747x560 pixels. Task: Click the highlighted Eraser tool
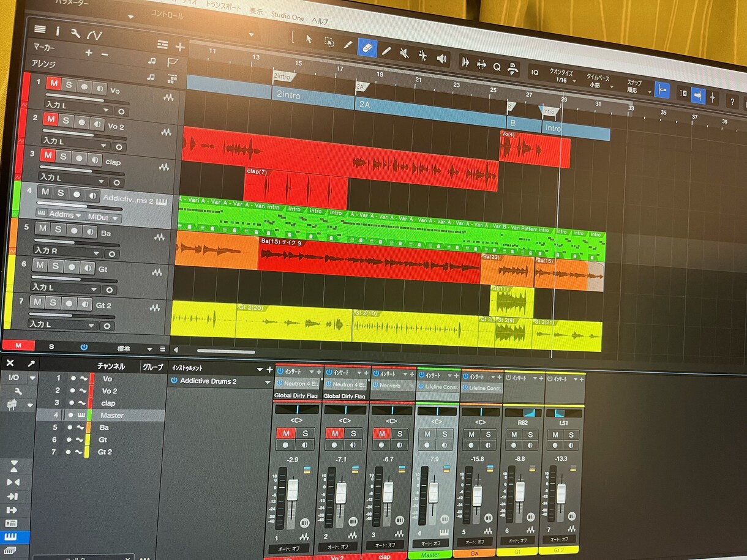click(367, 47)
